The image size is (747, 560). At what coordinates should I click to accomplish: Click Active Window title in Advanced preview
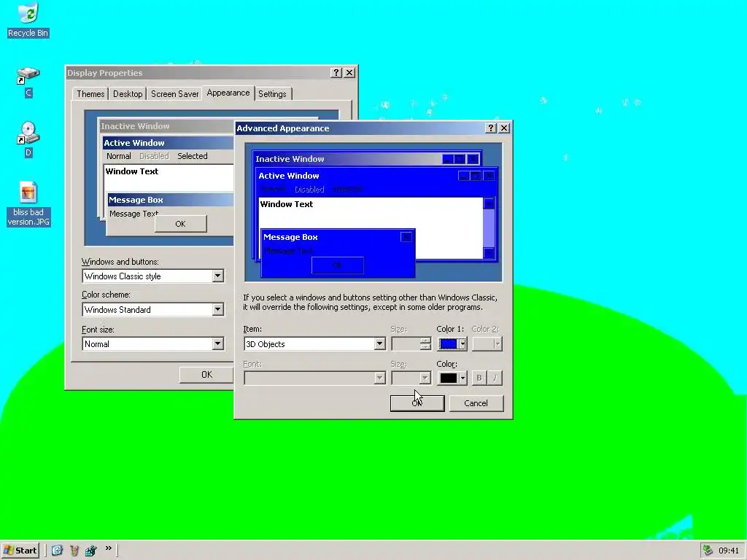[289, 176]
